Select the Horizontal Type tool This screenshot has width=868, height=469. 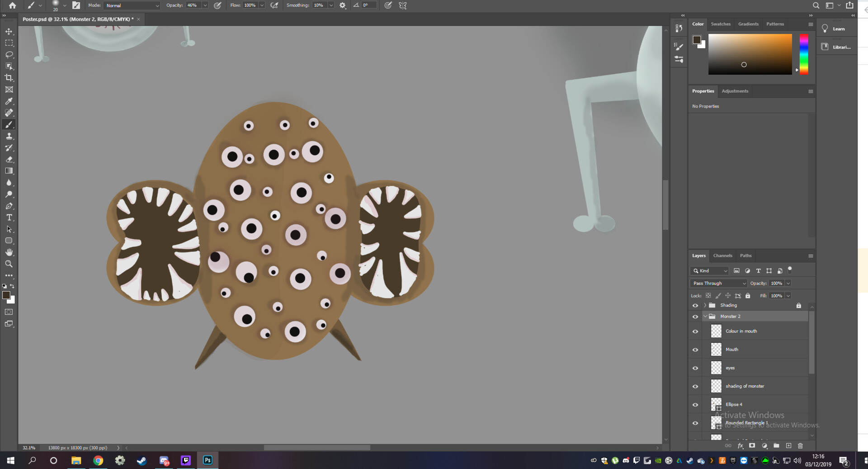[x=9, y=218]
